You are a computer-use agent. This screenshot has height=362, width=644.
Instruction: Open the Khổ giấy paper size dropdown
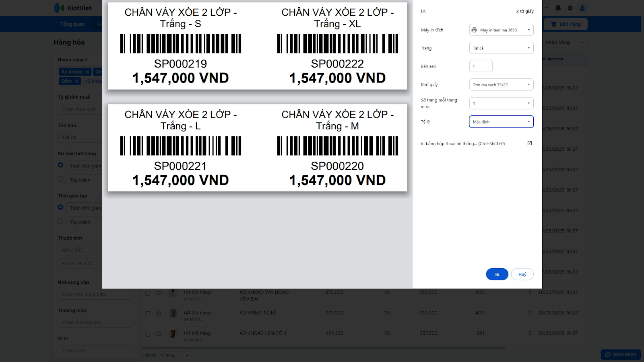[x=501, y=84]
